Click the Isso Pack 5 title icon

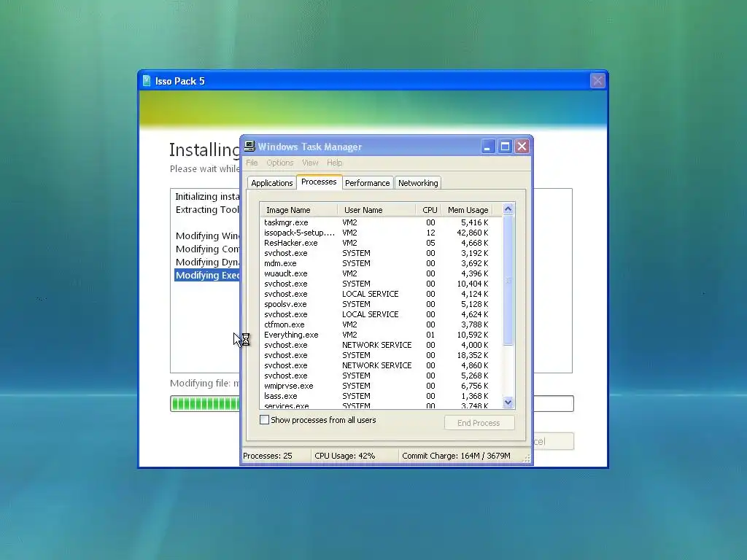click(x=147, y=80)
